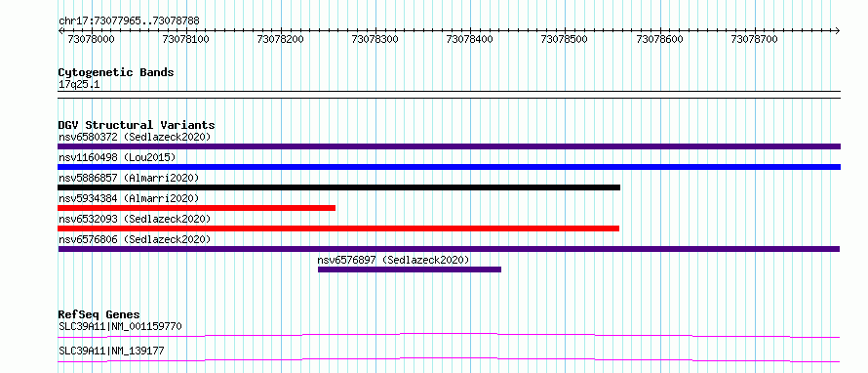
Task: Click the cytogenetic band 17q25.1 double line
Action: coord(449,94)
